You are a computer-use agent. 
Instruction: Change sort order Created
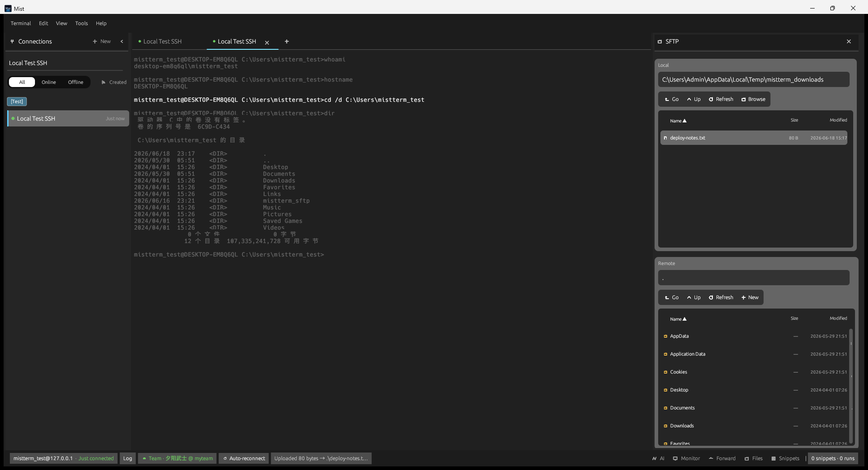(x=114, y=82)
